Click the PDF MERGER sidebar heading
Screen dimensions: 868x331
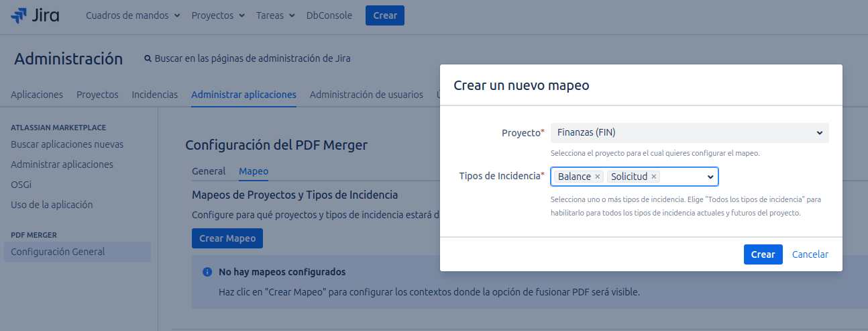(34, 235)
